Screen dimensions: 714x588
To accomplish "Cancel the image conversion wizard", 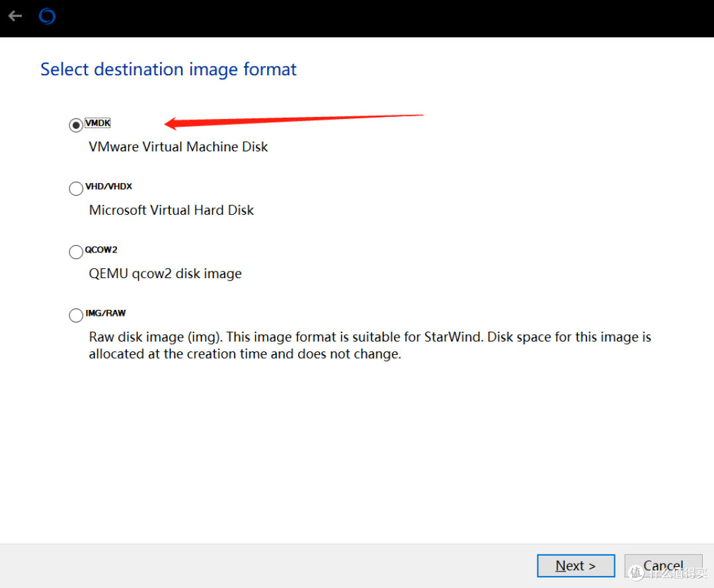I will [x=662, y=566].
